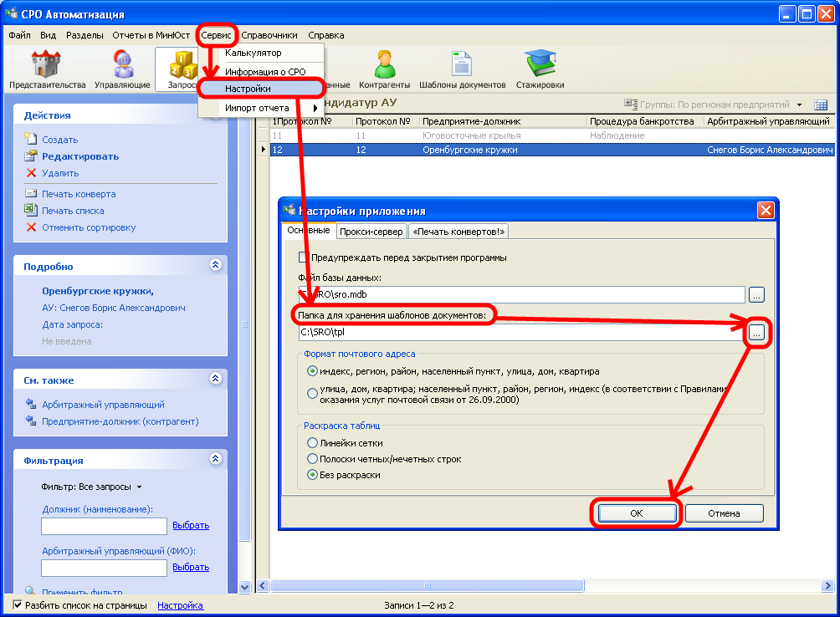Open Шаблоны документов toolbar icon

pos(462,69)
